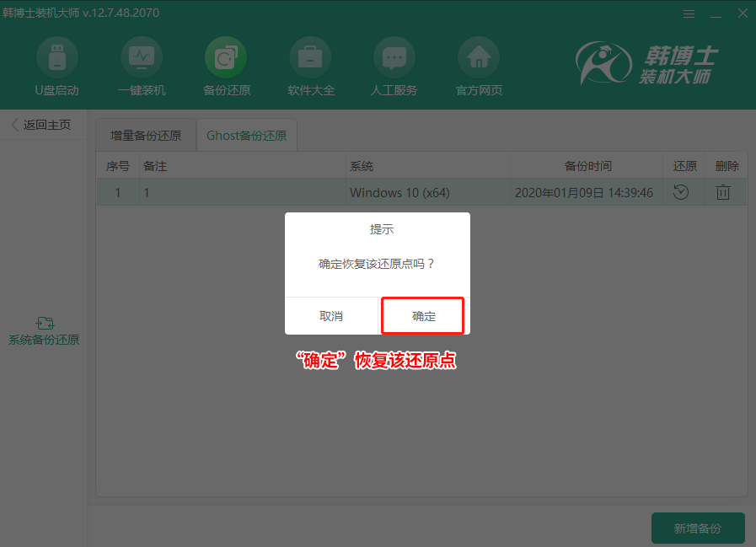
Task: Expand the 还原 column header
Action: pyautogui.click(x=684, y=165)
